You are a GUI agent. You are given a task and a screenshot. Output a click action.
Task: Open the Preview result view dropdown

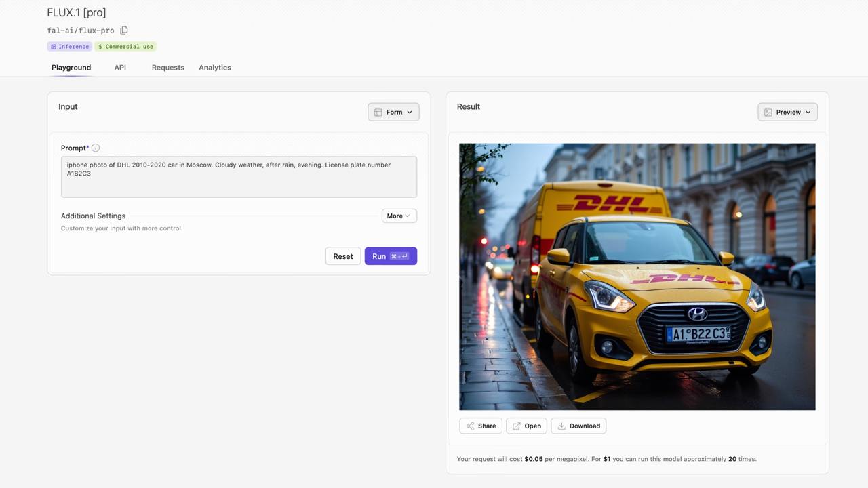(x=787, y=112)
